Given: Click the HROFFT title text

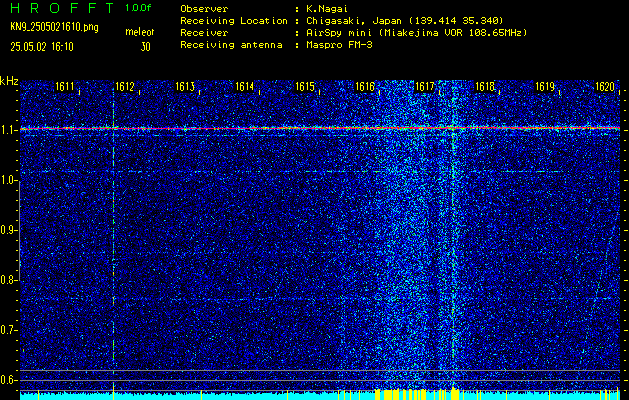Looking at the screenshot, I should point(63,8).
